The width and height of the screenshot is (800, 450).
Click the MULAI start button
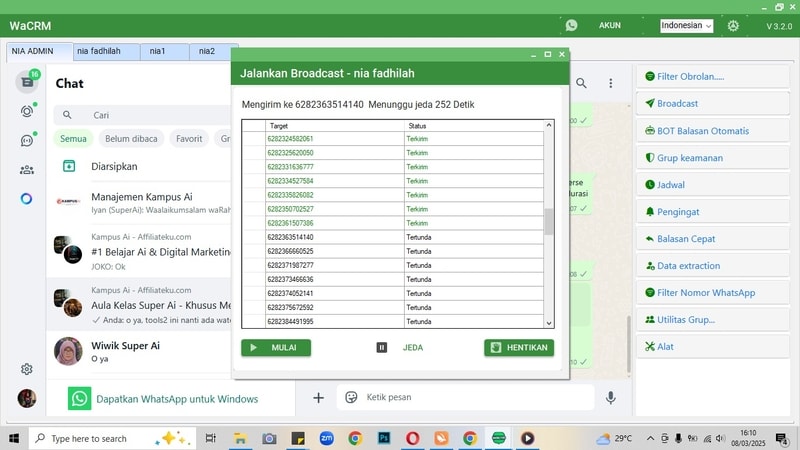(276, 347)
